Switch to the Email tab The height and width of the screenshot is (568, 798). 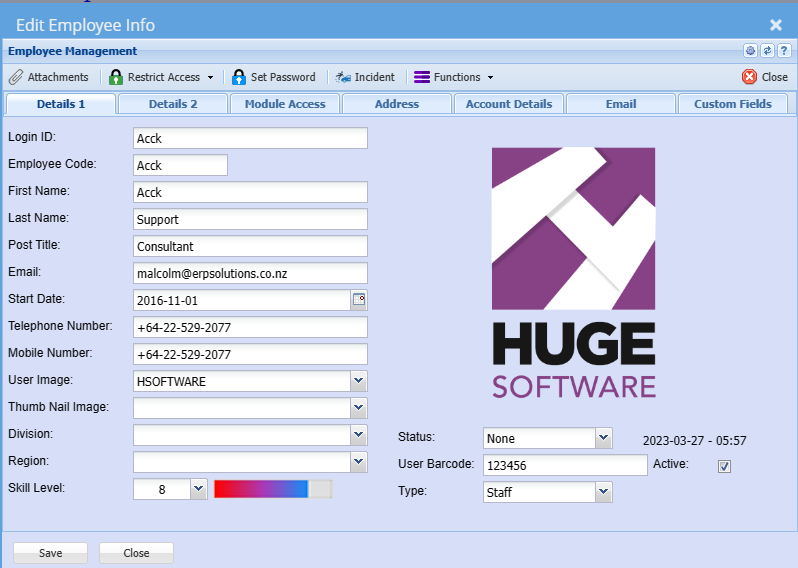pyautogui.click(x=621, y=104)
